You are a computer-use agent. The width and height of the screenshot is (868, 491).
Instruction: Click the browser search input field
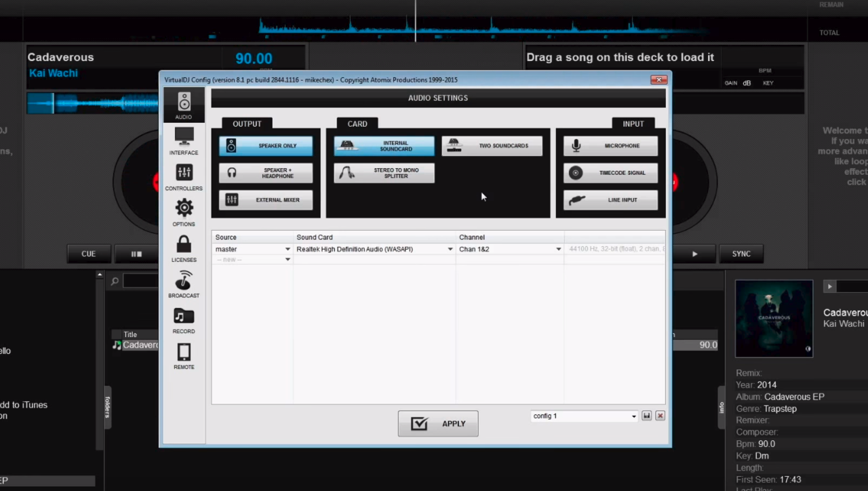[x=141, y=281]
